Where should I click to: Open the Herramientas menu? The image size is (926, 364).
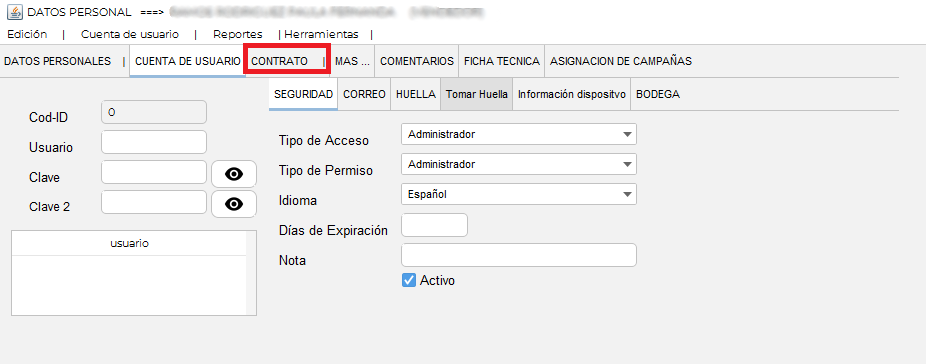[x=321, y=34]
